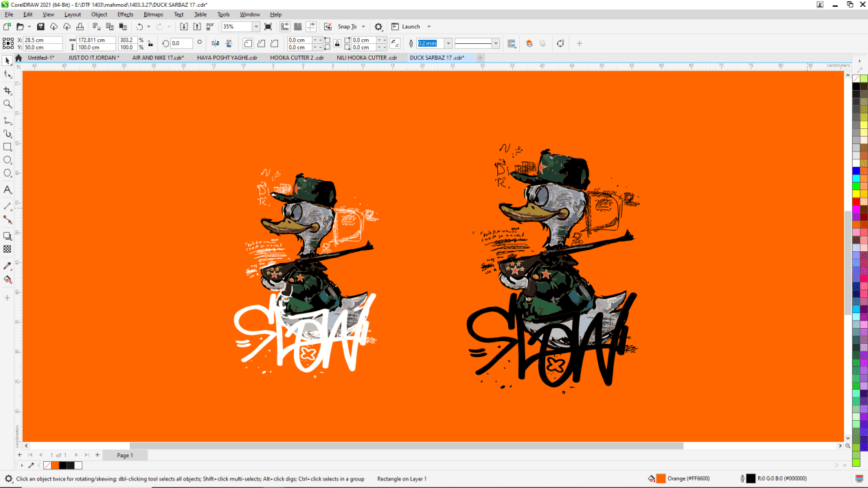Select the Freehand curve tool

point(8,120)
